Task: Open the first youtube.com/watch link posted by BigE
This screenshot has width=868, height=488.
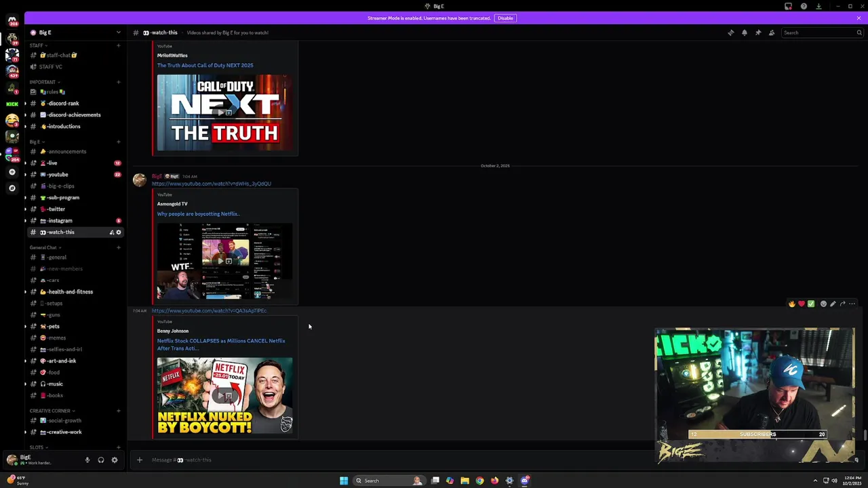Action: pos(211,184)
